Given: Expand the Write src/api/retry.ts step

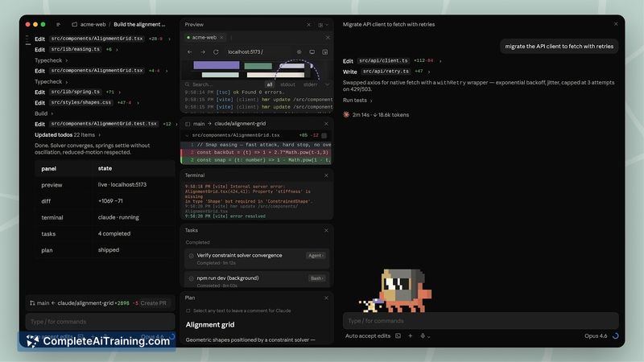Looking at the screenshot, I should click(429, 72).
